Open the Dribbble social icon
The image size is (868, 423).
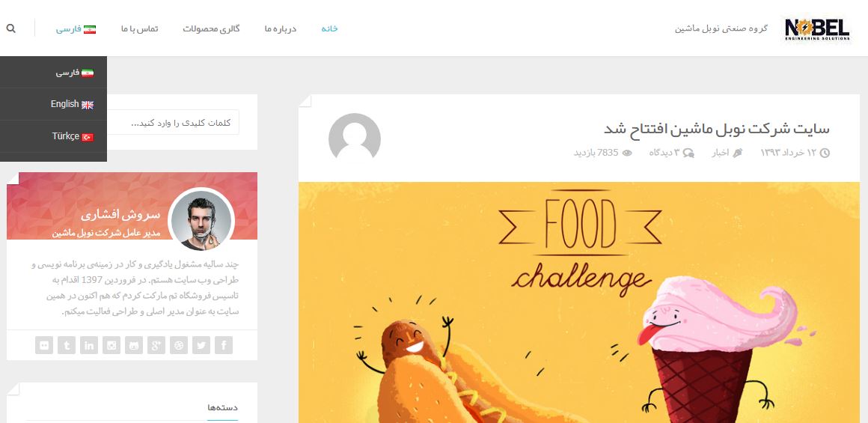pyautogui.click(x=179, y=345)
